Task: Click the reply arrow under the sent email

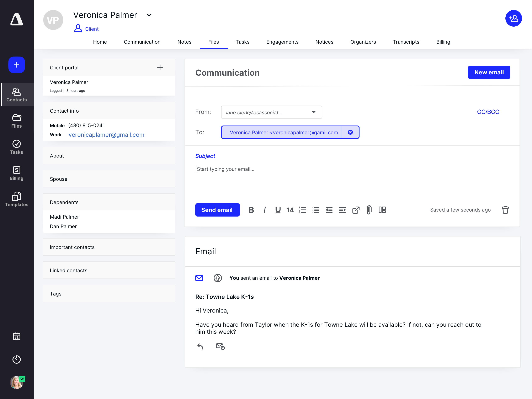Action: tap(200, 346)
